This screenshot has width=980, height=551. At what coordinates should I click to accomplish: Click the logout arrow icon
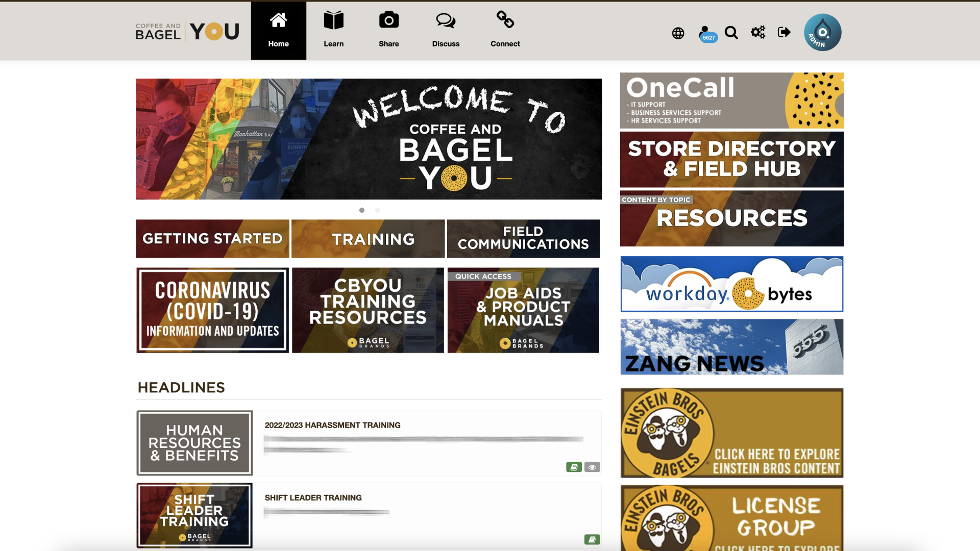784,32
